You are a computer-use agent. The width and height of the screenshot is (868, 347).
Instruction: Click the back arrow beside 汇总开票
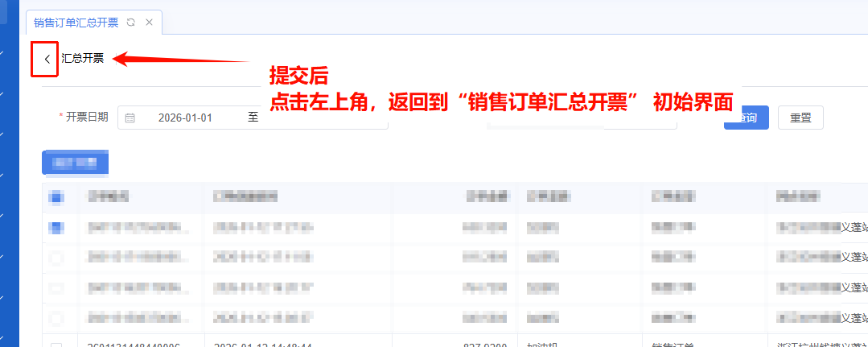coord(47,59)
